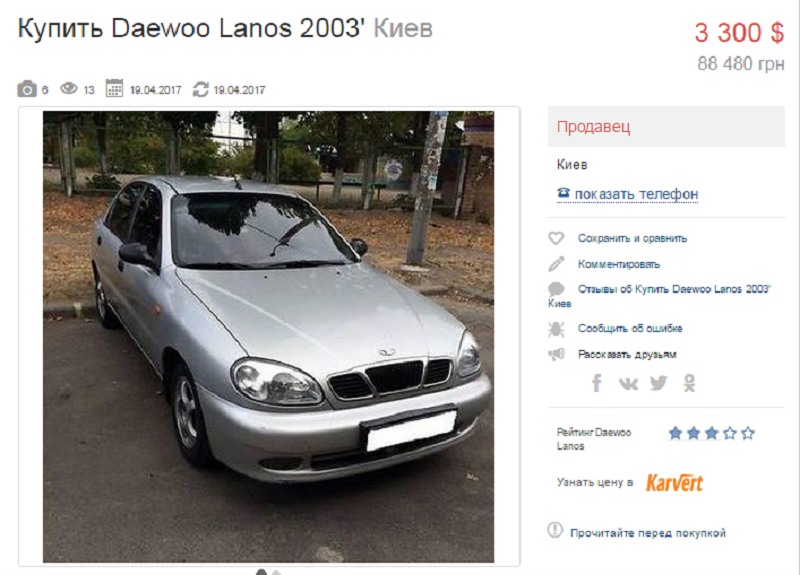800x575 pixels.
Task: Click the camera photo count icon
Action: point(27,89)
